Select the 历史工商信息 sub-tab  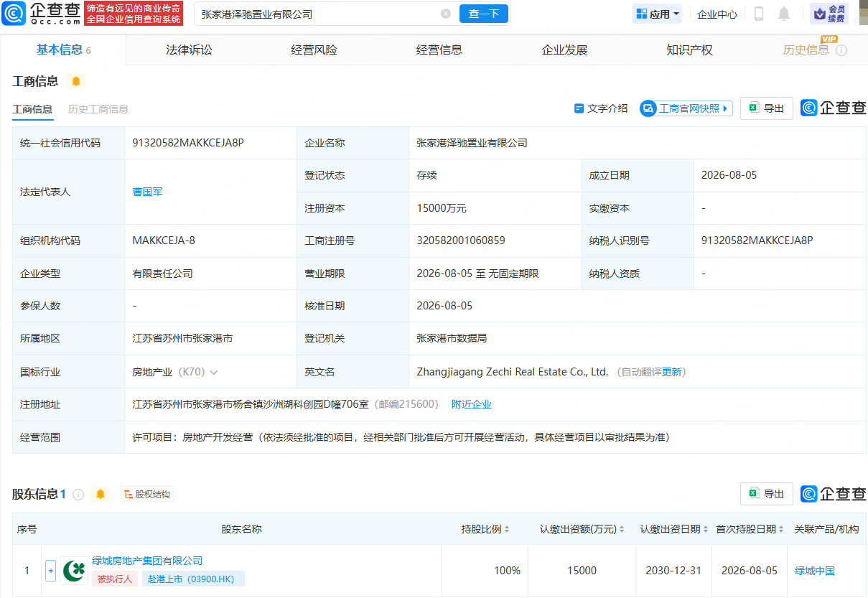pyautogui.click(x=98, y=109)
